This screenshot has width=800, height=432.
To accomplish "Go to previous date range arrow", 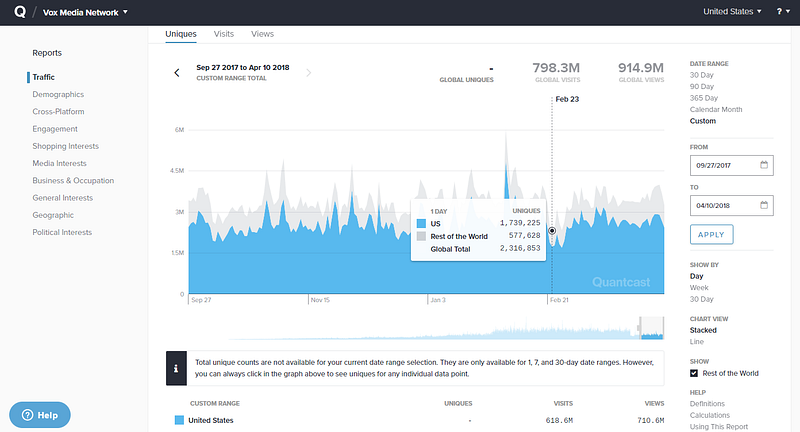I will (177, 73).
